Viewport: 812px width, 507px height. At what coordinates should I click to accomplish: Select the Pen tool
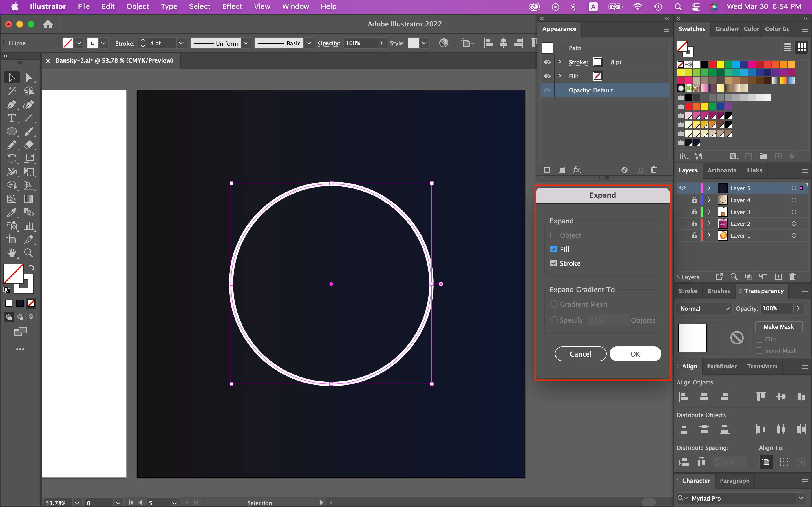11,104
